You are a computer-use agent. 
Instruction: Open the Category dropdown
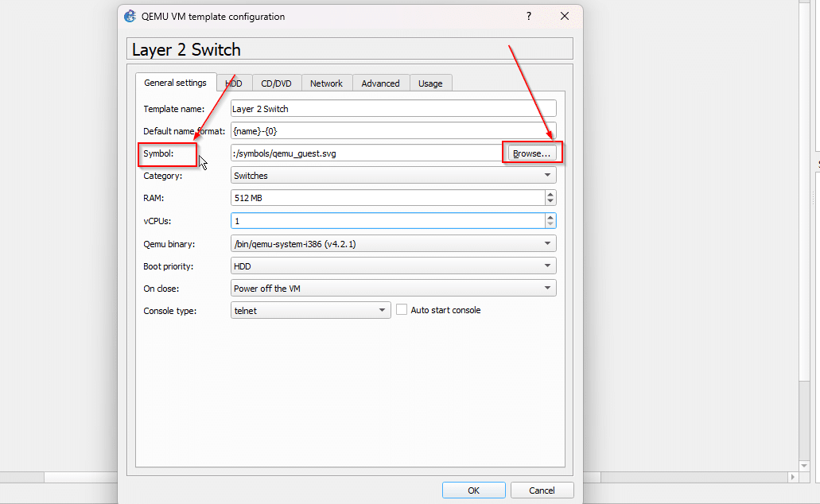click(546, 175)
